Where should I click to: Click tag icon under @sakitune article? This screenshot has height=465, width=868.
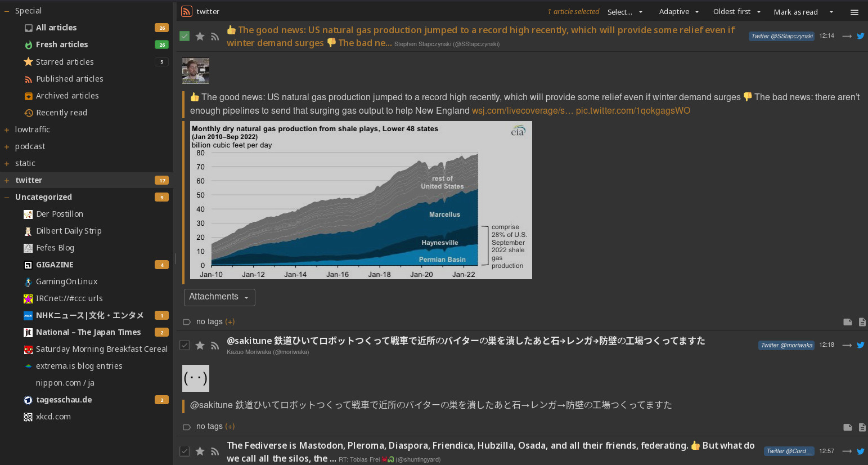(x=187, y=427)
